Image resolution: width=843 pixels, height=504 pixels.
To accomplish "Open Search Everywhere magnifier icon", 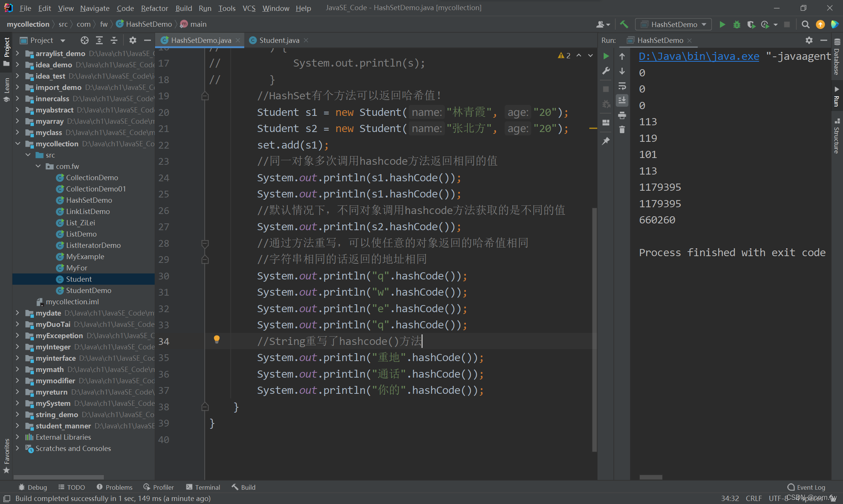I will coord(805,24).
